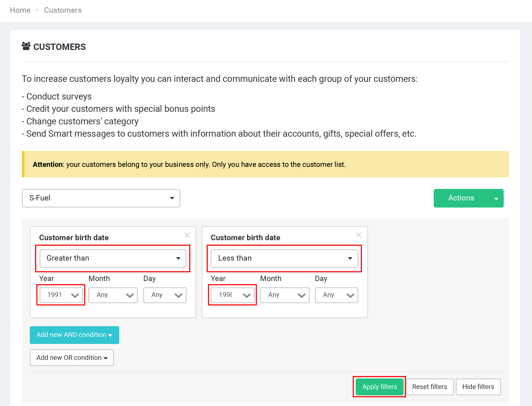Expand the Less than comparison dropdown
The height and width of the screenshot is (406, 532).
point(284,258)
